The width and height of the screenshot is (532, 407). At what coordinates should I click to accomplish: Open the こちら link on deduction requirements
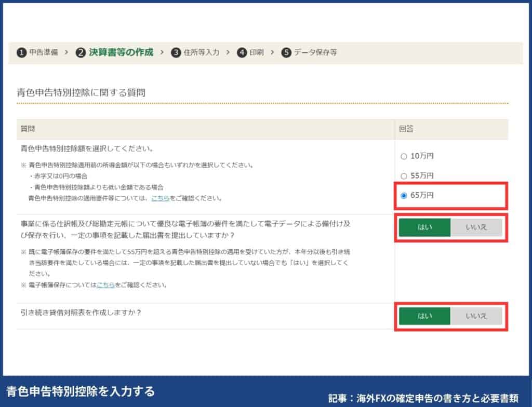pos(160,198)
